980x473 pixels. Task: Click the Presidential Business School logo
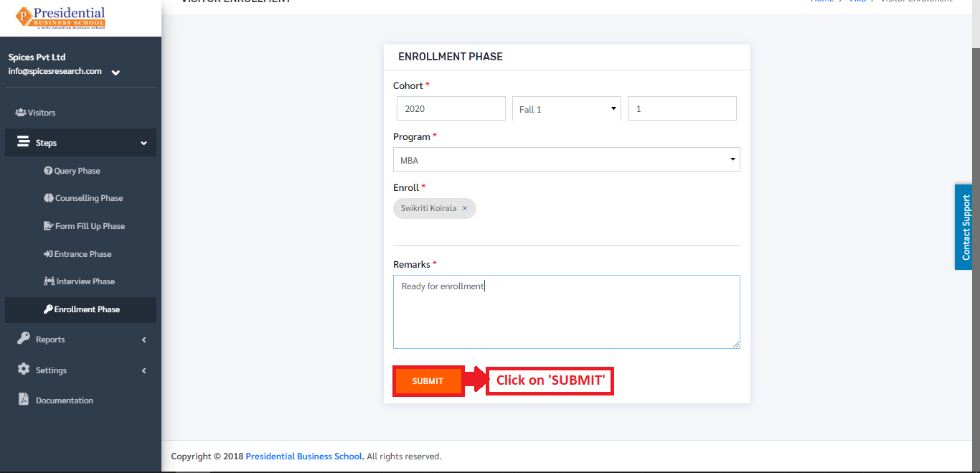pos(60,18)
